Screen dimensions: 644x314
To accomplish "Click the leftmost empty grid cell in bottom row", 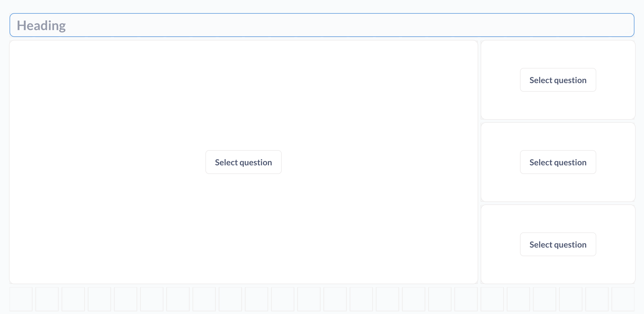I will (21, 299).
